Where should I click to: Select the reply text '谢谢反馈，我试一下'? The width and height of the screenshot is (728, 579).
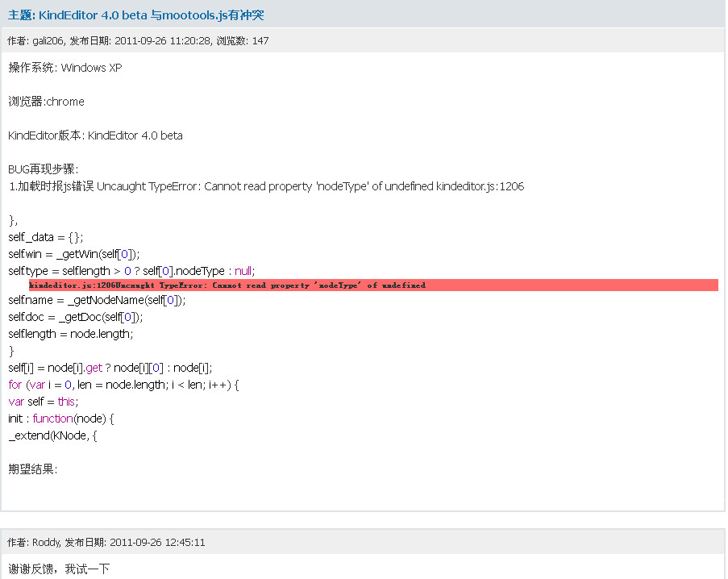(59, 569)
